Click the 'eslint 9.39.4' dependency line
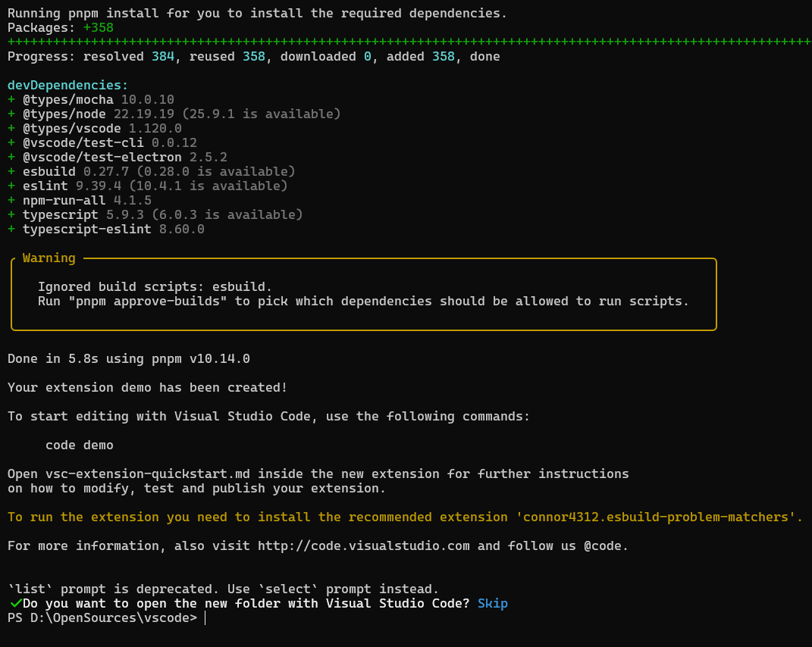Screen dimensions: 812x647 tap(148, 186)
